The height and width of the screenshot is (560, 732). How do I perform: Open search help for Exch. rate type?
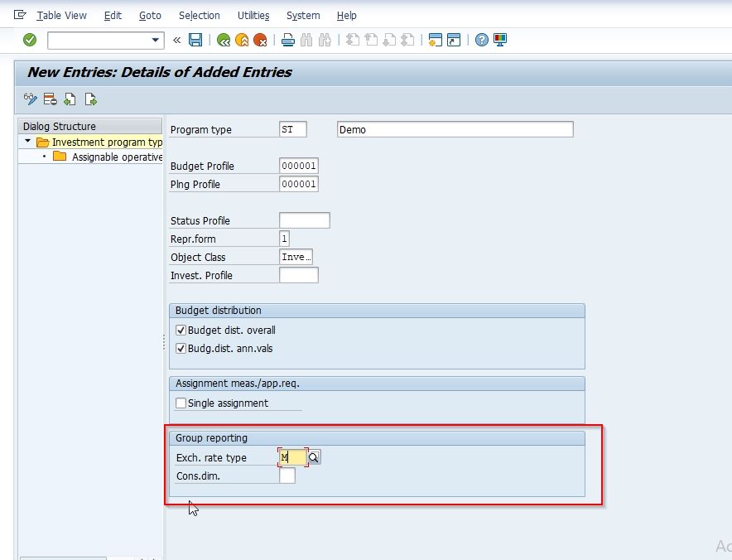pyautogui.click(x=314, y=457)
